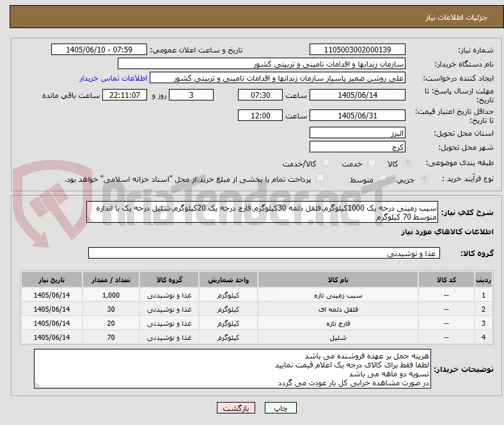Screen dimensions: 504x425
Task: Toggle the اسناد خزانه اسلامی payment checkbox
Action: [320, 178]
